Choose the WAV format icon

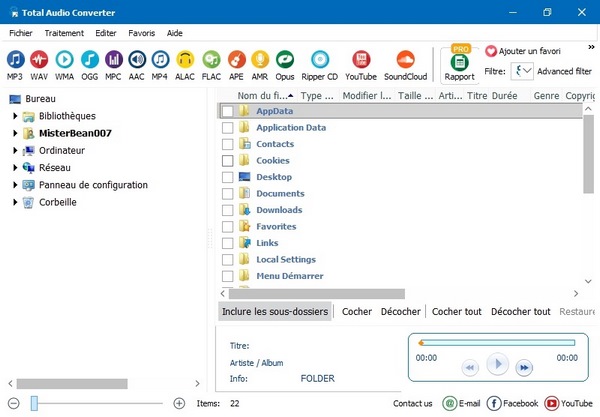[39, 60]
